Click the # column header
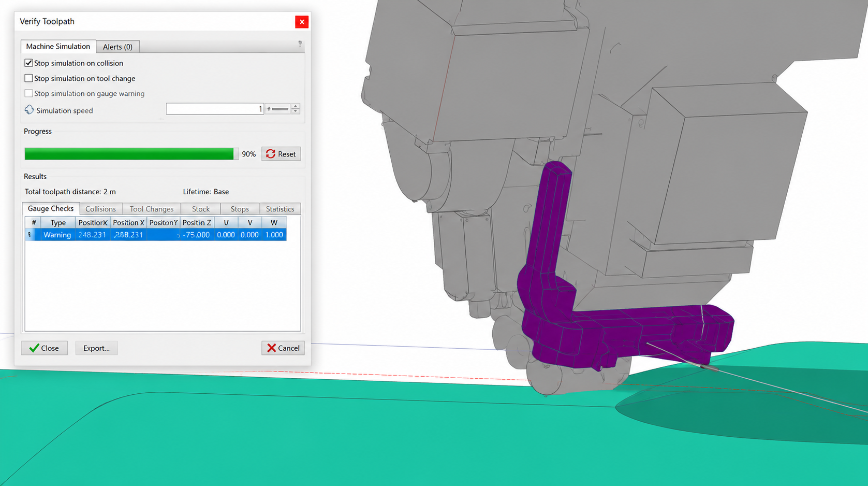Screen dimensions: 868x486 click(34, 222)
